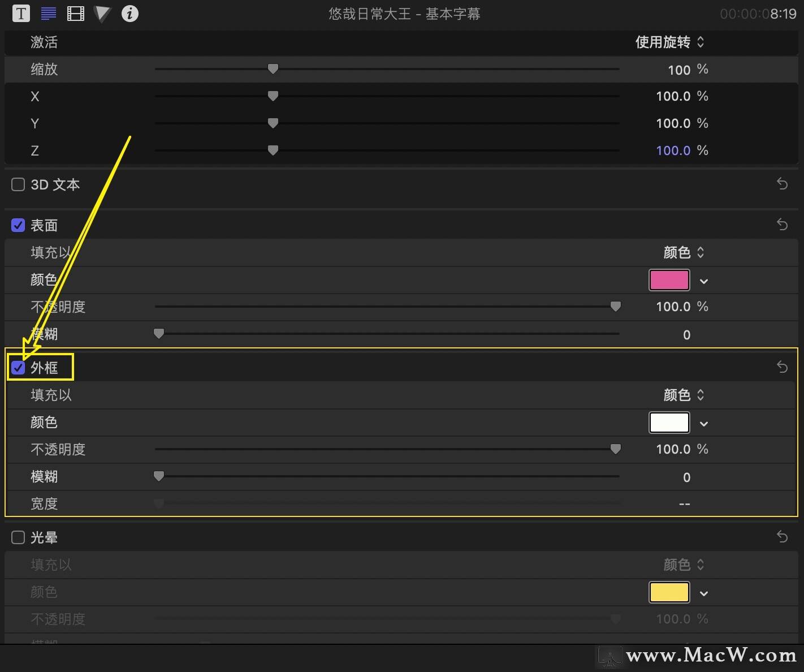Reset the 3D 文本 section

782,184
